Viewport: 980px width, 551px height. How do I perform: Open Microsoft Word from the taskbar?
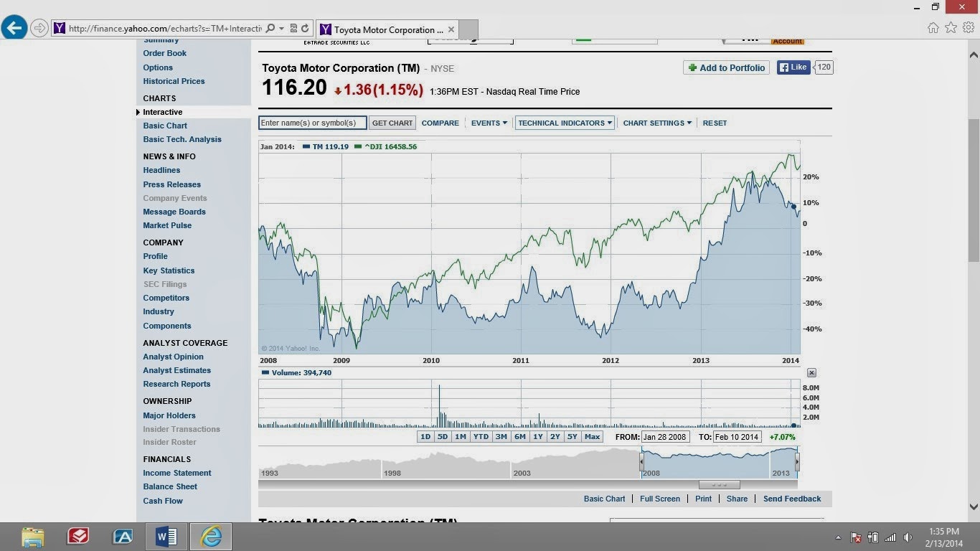click(x=166, y=537)
